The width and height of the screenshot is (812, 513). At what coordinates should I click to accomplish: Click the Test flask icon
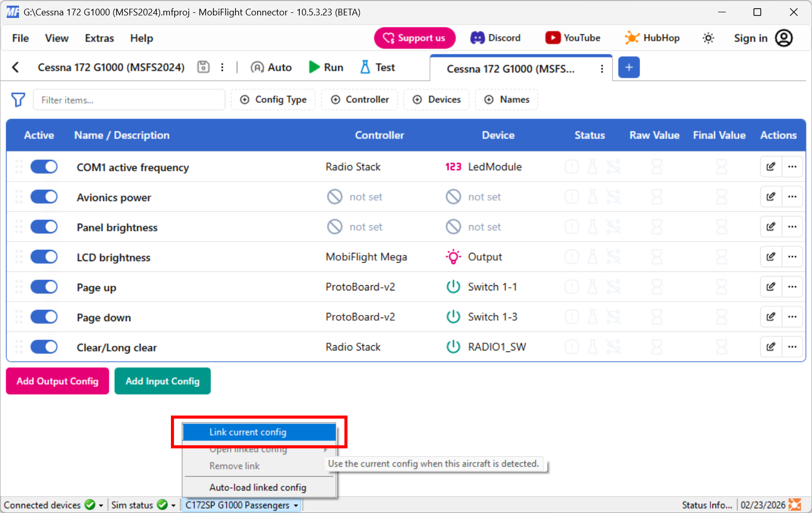365,67
